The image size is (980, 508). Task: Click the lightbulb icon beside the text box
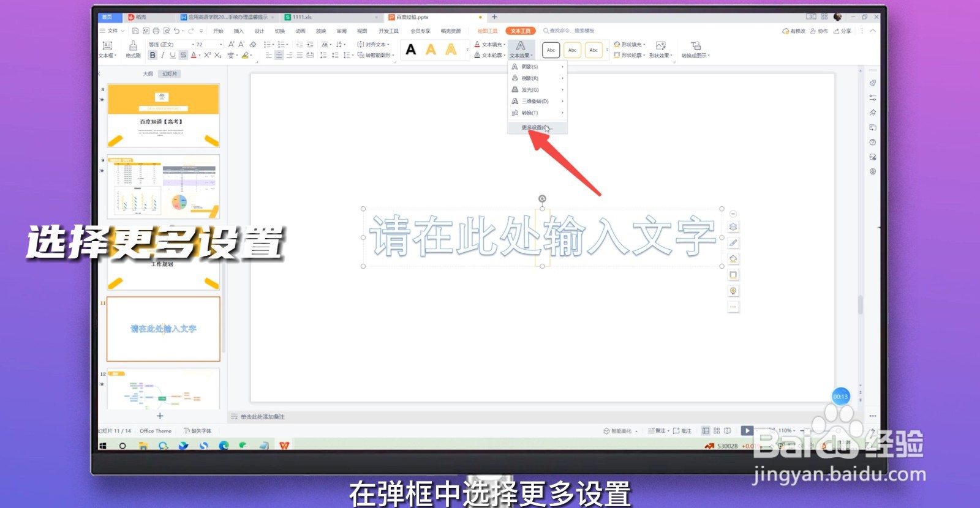tap(733, 291)
